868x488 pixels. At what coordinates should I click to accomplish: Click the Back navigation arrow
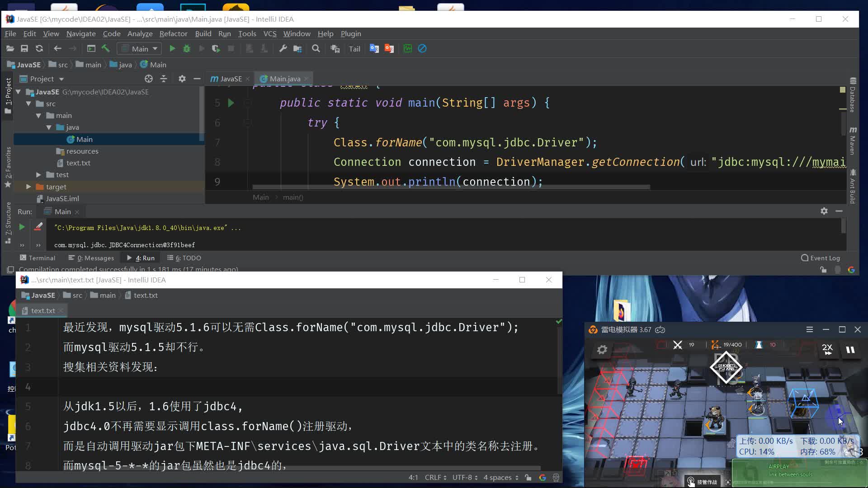point(57,48)
